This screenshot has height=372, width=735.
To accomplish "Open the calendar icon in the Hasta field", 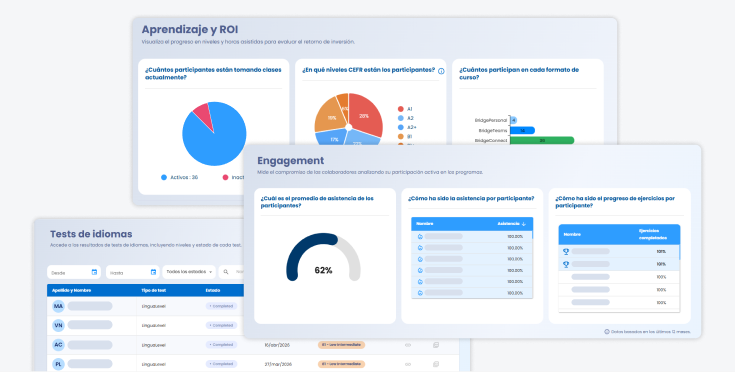I will [153, 272].
